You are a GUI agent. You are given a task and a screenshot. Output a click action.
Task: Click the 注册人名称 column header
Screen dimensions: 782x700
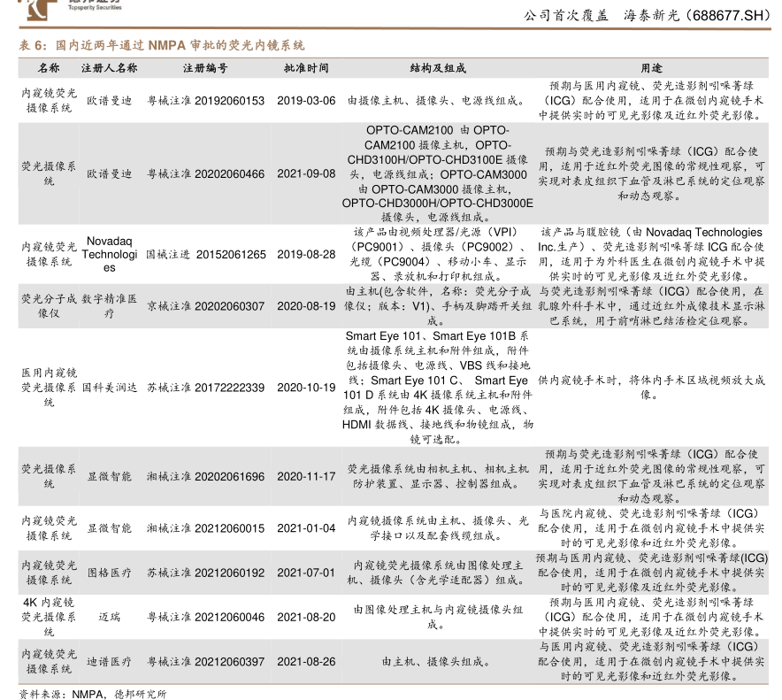pos(109,68)
